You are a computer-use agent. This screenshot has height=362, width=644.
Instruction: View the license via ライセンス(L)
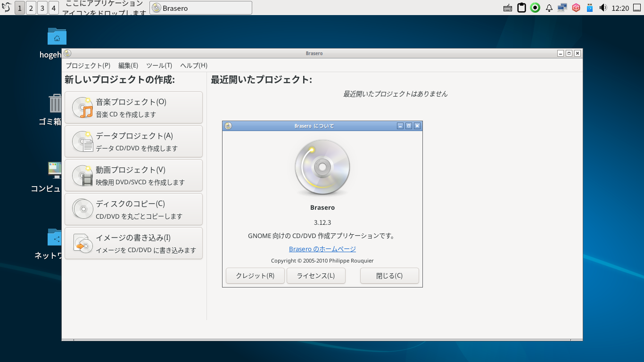pos(316,276)
